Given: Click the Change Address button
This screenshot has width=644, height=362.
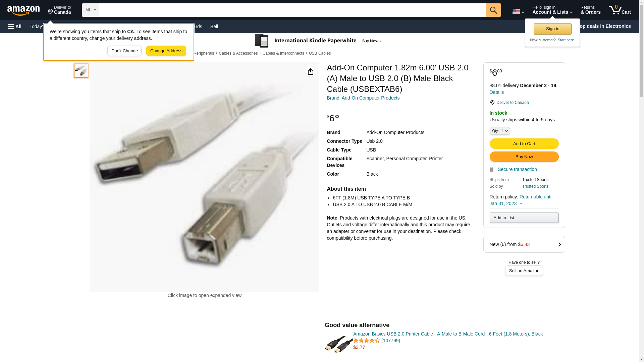Looking at the screenshot, I should [166, 51].
